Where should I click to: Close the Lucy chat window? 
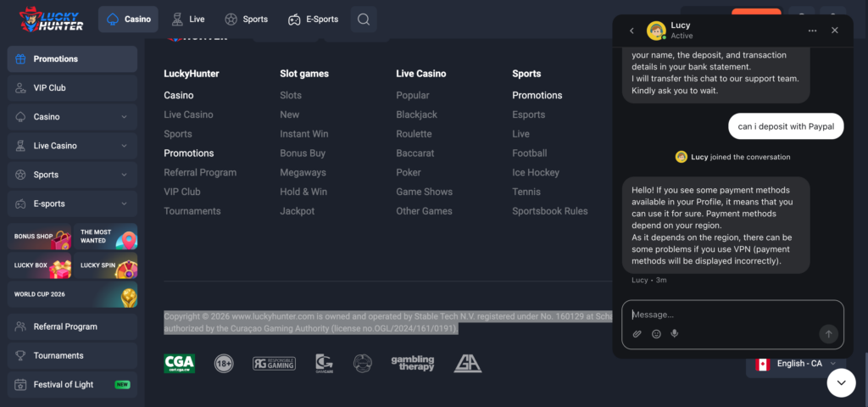pyautogui.click(x=835, y=31)
